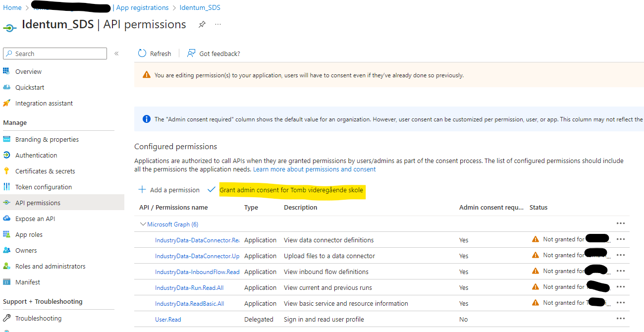Open more options for User.Read row
The height and width of the screenshot is (332, 644).
pyautogui.click(x=620, y=319)
